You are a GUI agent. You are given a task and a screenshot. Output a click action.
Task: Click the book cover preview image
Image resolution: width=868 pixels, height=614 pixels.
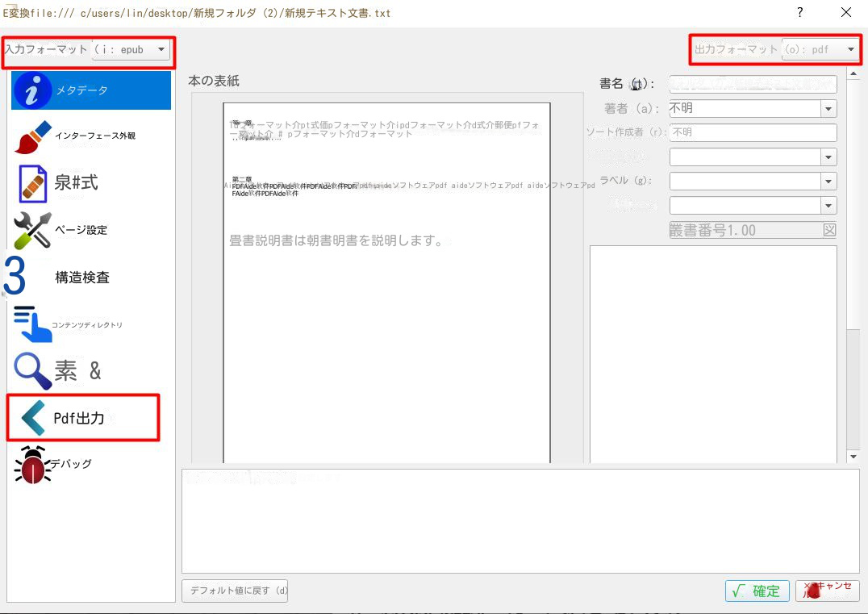(x=386, y=282)
